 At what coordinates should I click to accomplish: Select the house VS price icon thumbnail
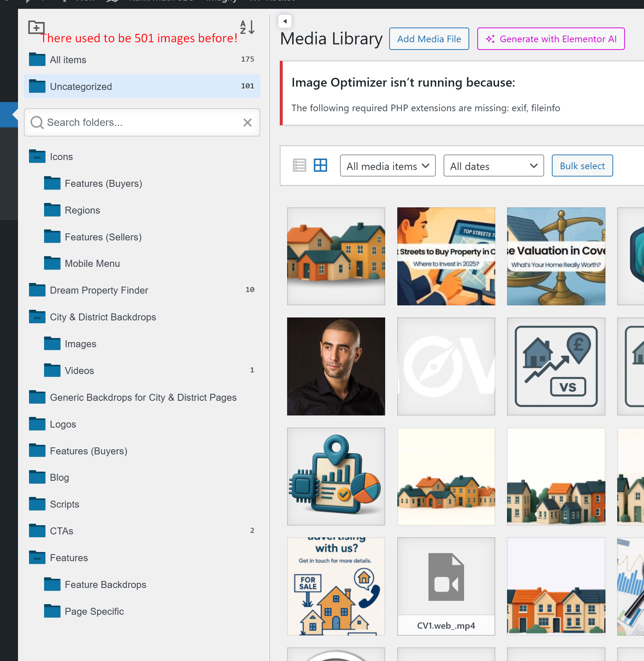(556, 366)
